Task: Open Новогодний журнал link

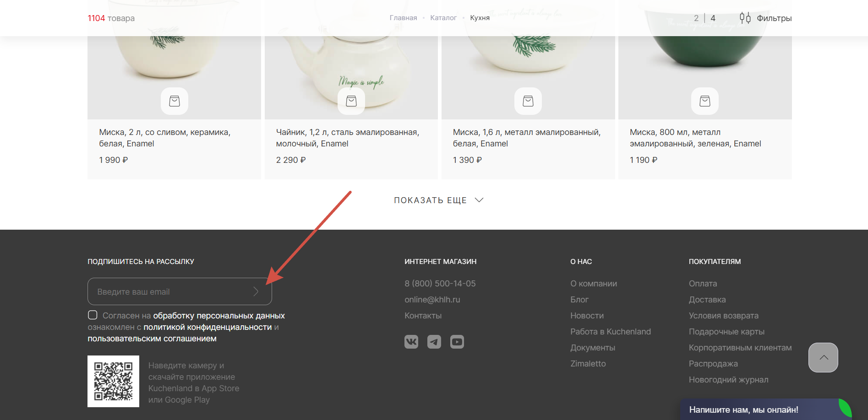Action: pyautogui.click(x=729, y=380)
